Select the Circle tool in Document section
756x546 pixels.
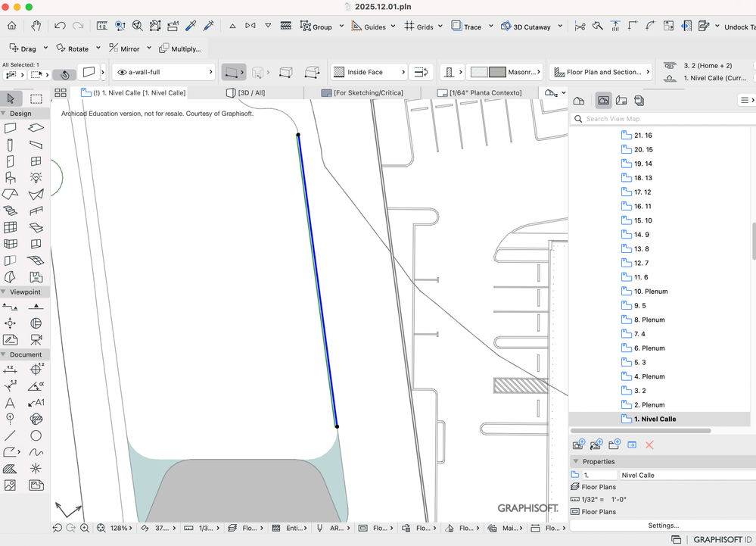click(35, 435)
